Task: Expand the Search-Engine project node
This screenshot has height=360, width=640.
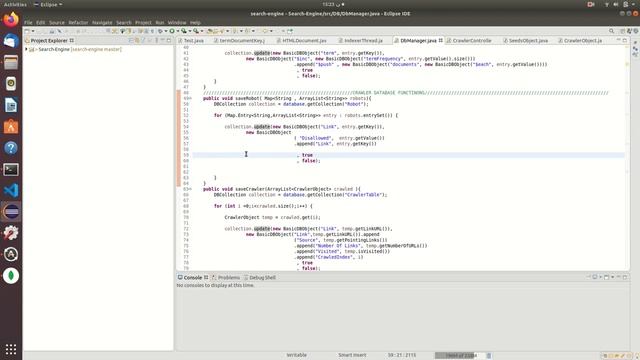Action: [27, 49]
